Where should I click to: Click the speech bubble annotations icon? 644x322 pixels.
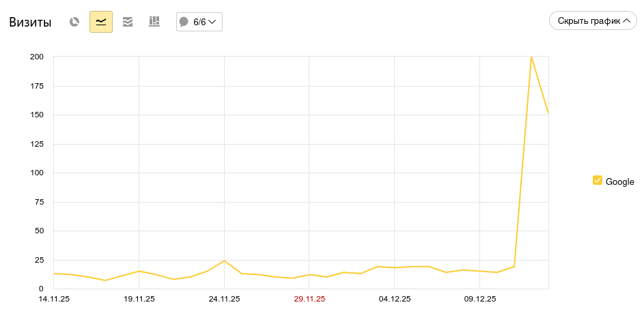[x=184, y=22]
